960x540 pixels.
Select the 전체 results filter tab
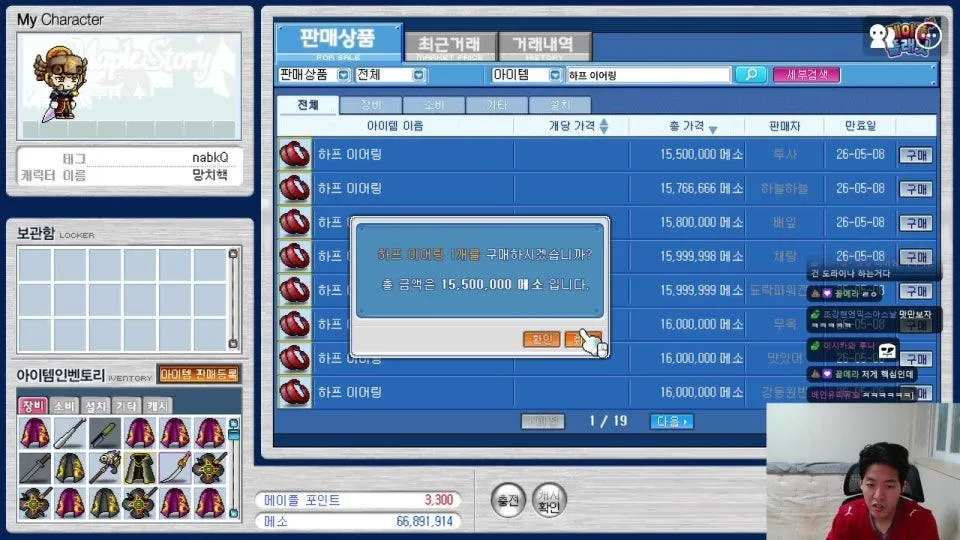(307, 105)
